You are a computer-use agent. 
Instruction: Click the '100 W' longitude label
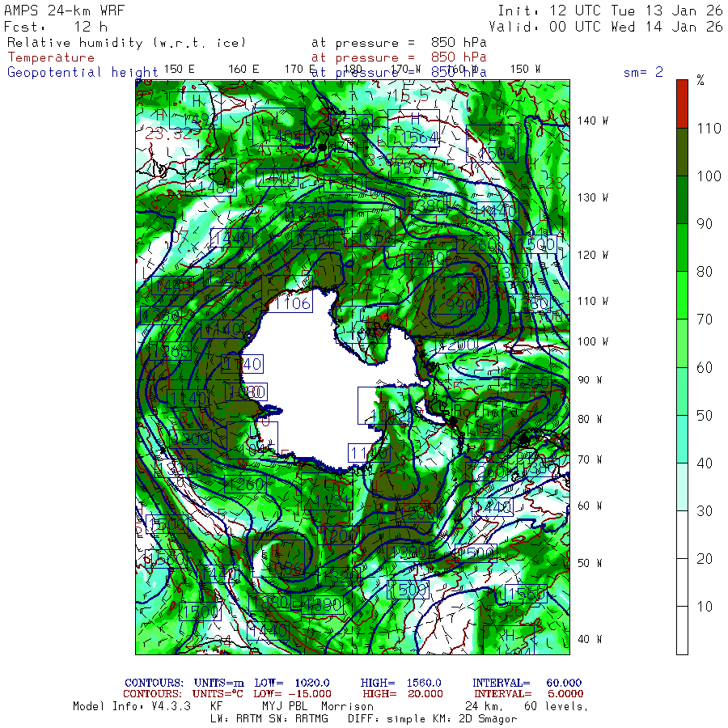593,341
